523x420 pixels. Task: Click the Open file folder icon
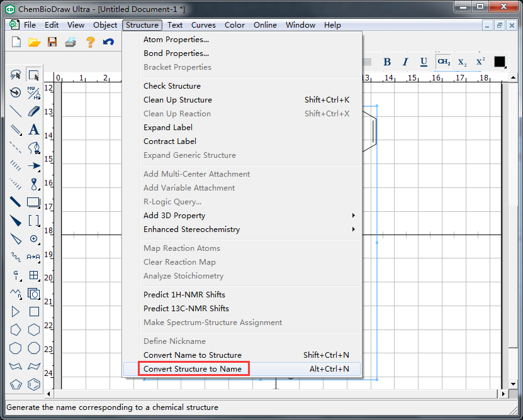[x=35, y=42]
